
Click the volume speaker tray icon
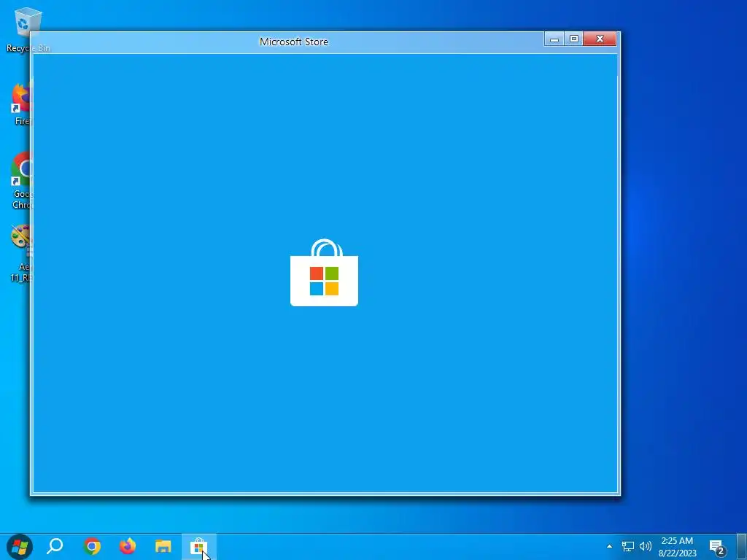coord(645,546)
